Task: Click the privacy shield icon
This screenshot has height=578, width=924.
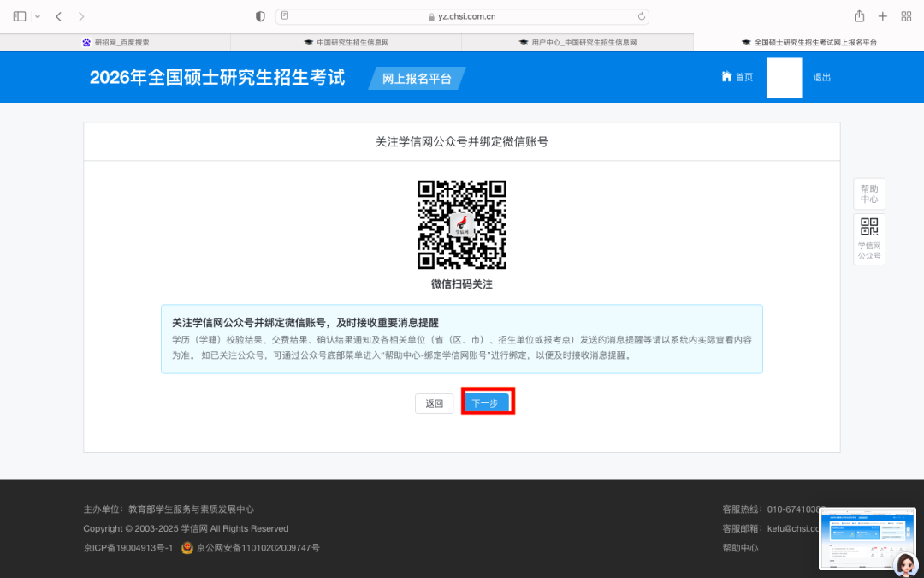Action: [261, 16]
